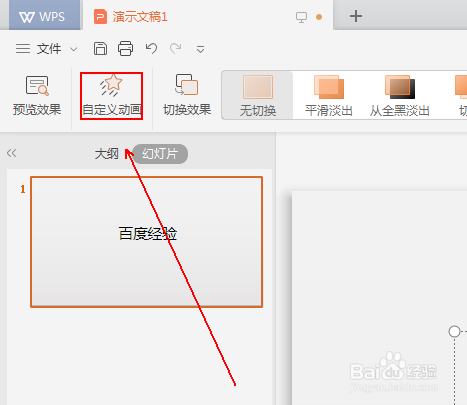
Task: Save the presentation with the save icon
Action: [x=100, y=49]
